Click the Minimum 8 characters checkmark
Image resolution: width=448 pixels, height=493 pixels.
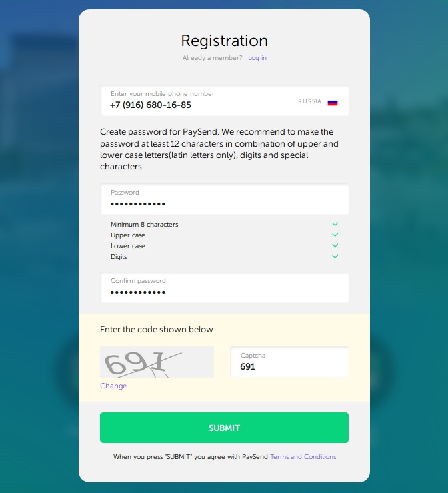click(335, 224)
